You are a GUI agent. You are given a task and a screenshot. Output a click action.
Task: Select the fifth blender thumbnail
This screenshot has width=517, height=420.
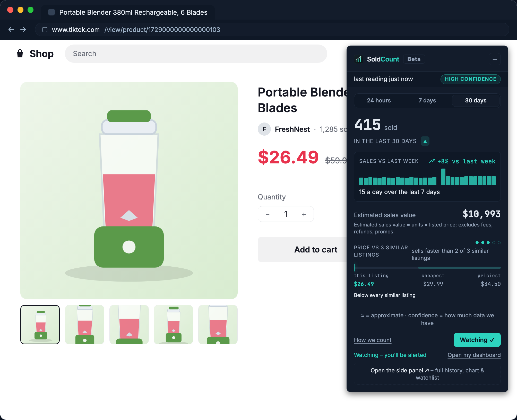tap(218, 325)
